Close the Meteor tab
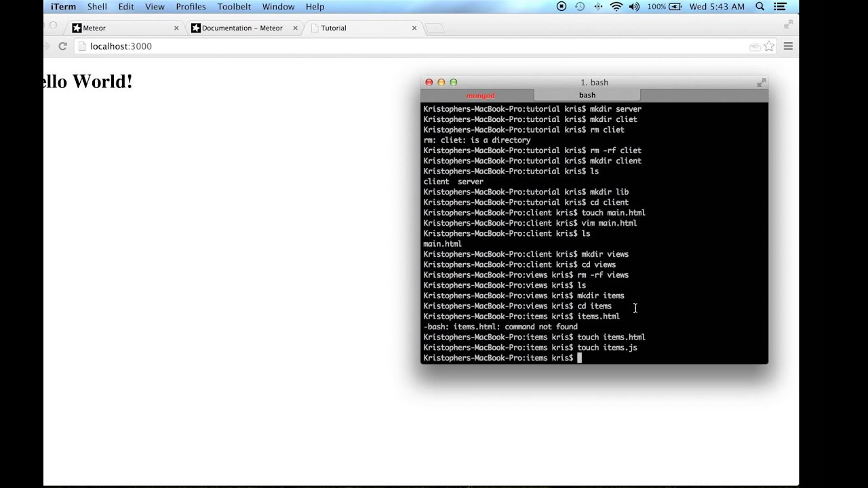 (x=176, y=28)
